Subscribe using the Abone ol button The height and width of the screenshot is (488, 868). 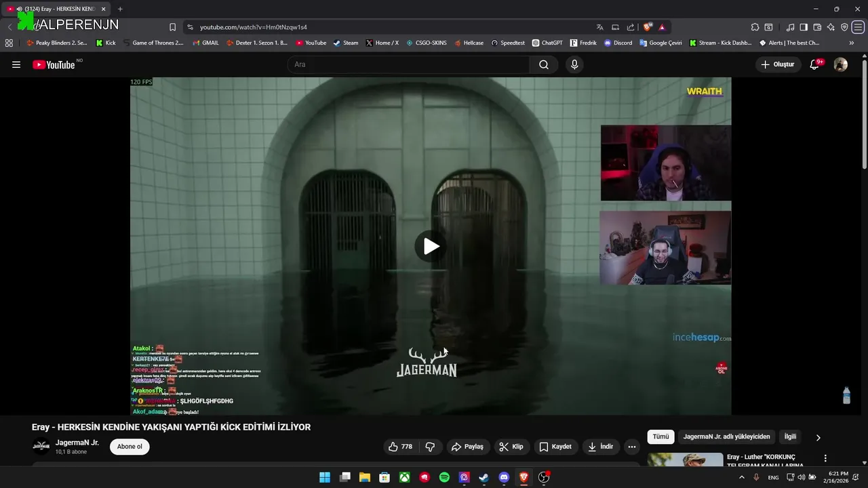point(130,447)
